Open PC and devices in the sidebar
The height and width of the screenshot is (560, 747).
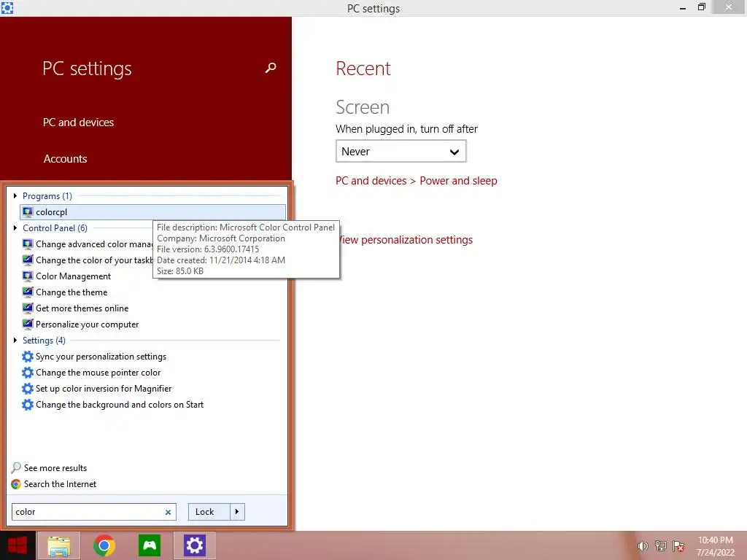pyautogui.click(x=79, y=122)
